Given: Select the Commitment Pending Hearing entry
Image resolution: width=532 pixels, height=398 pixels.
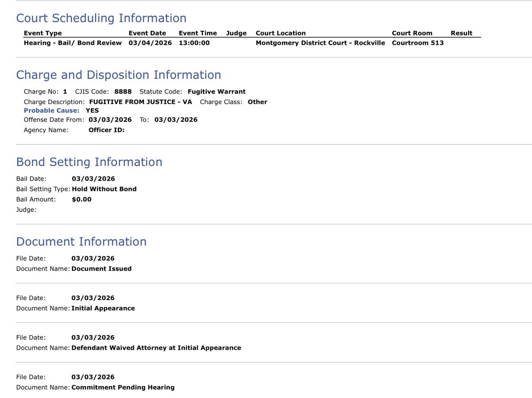Looking at the screenshot, I should pyautogui.click(x=123, y=387).
